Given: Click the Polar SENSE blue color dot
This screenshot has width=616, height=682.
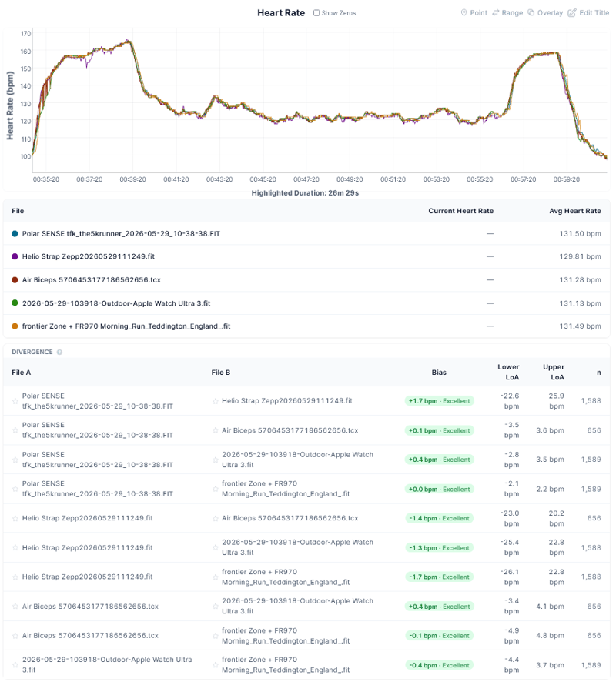Looking at the screenshot, I should [15, 234].
